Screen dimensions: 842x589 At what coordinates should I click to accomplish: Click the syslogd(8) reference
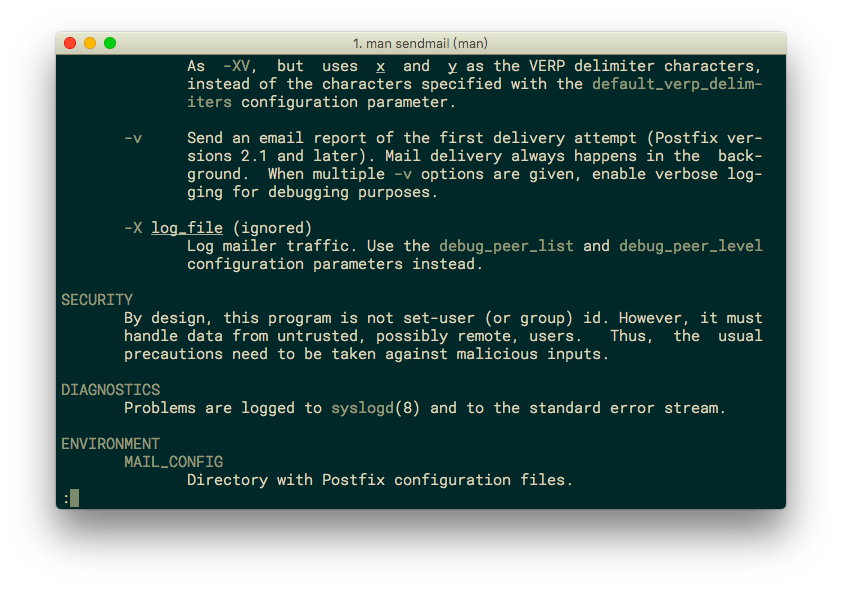375,408
